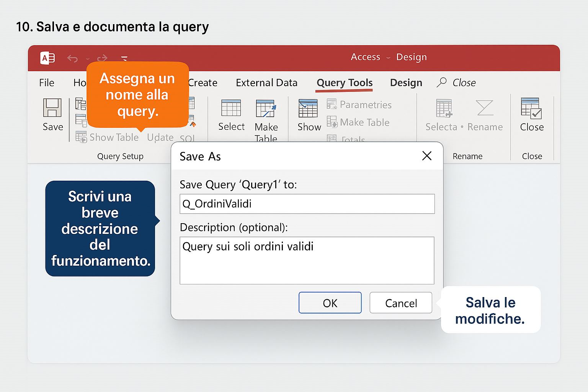Select the Select query type icon

pos(231,108)
